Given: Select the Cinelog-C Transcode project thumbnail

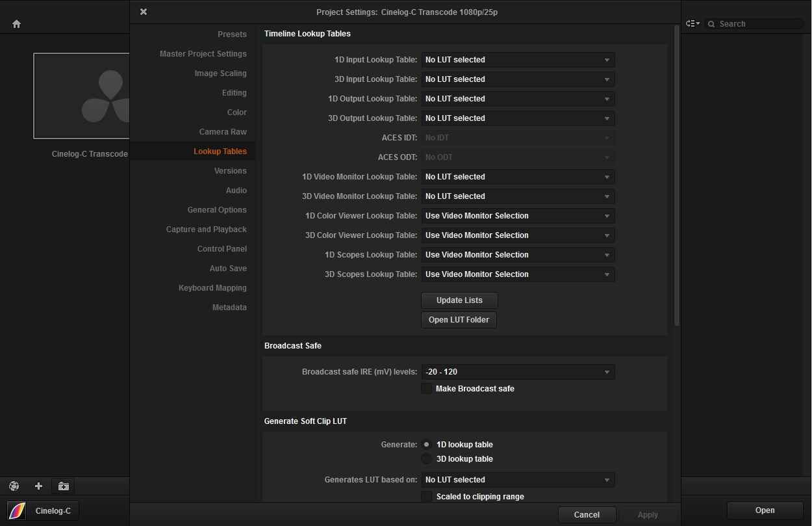Looking at the screenshot, I should point(81,96).
